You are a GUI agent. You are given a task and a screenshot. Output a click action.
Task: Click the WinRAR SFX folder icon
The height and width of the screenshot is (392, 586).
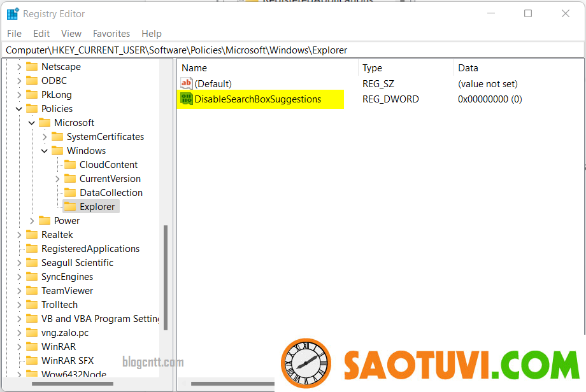[32, 361]
